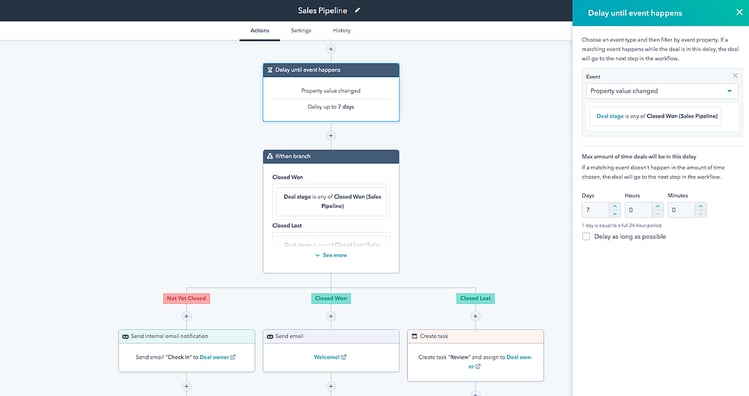Select the Closed Won branch label

click(x=331, y=299)
